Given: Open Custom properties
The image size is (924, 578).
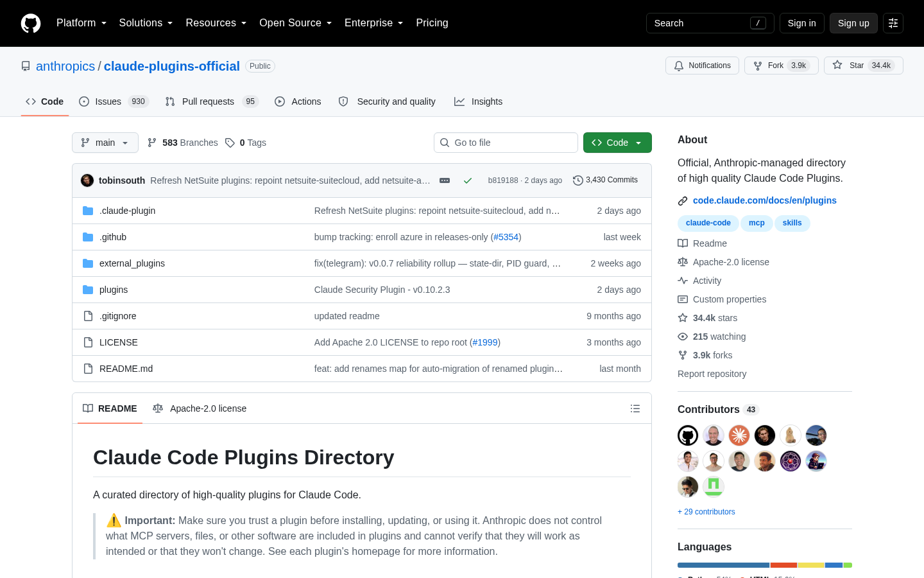Looking at the screenshot, I should click(x=723, y=299).
